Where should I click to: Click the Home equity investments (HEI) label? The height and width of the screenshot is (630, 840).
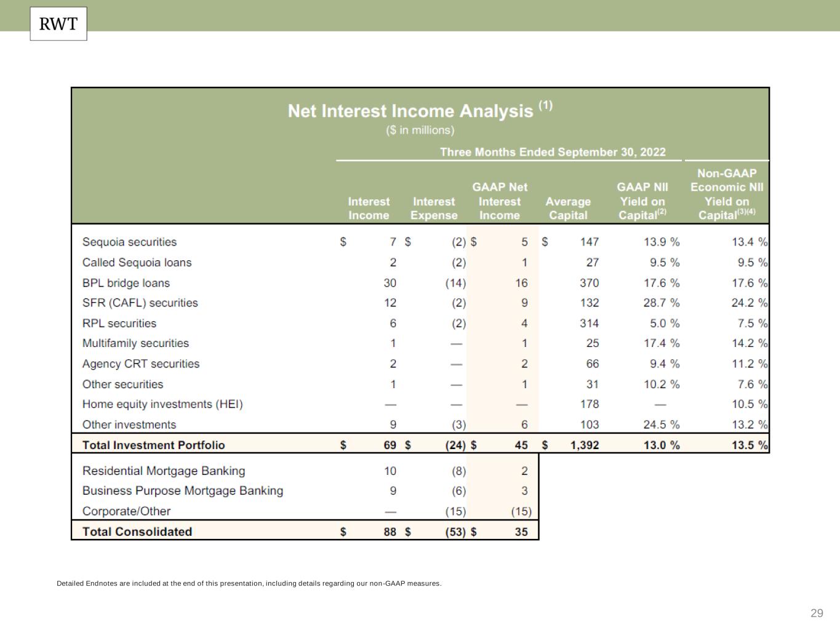(162, 404)
